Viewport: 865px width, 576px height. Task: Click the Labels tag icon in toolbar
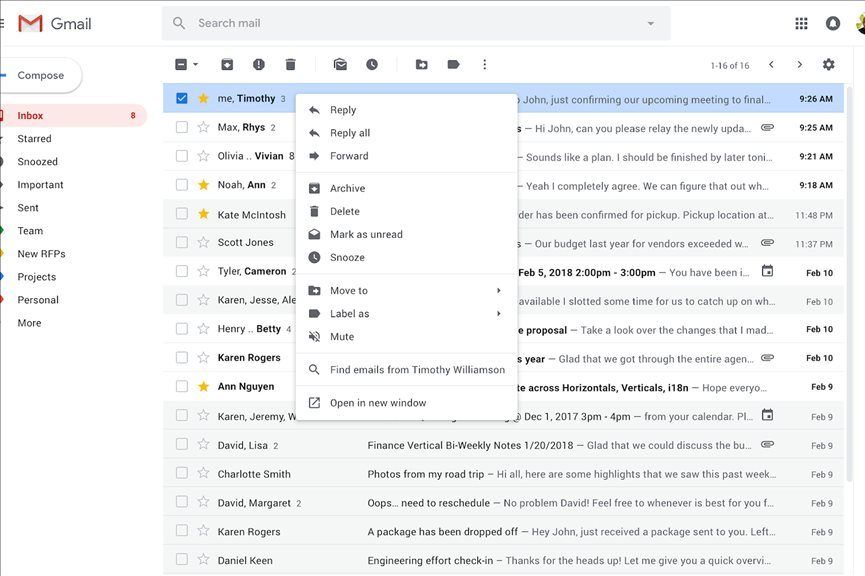[453, 65]
